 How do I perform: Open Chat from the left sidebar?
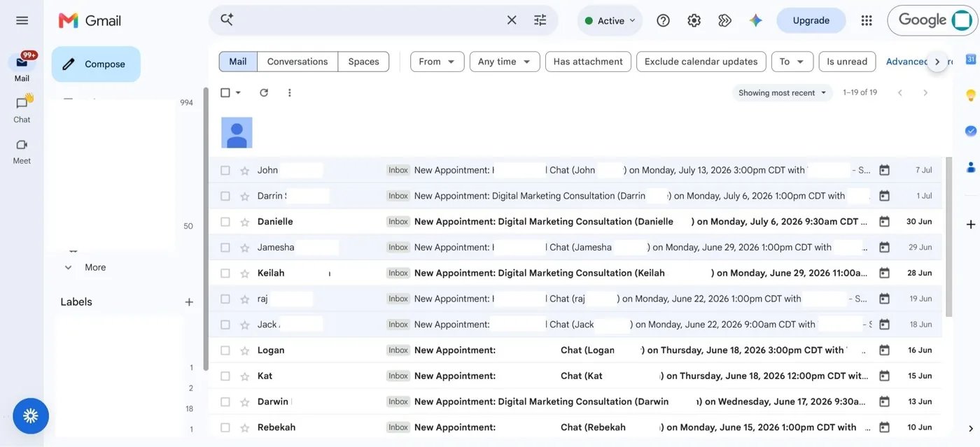[x=22, y=109]
